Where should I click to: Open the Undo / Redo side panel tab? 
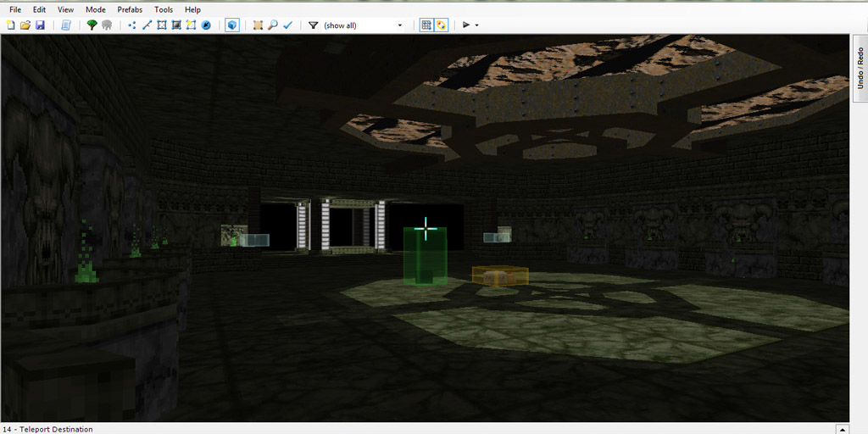[x=860, y=68]
